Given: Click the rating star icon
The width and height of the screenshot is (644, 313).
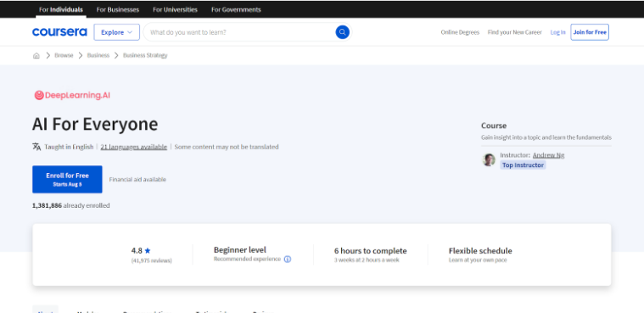Looking at the screenshot, I should click(148, 250).
